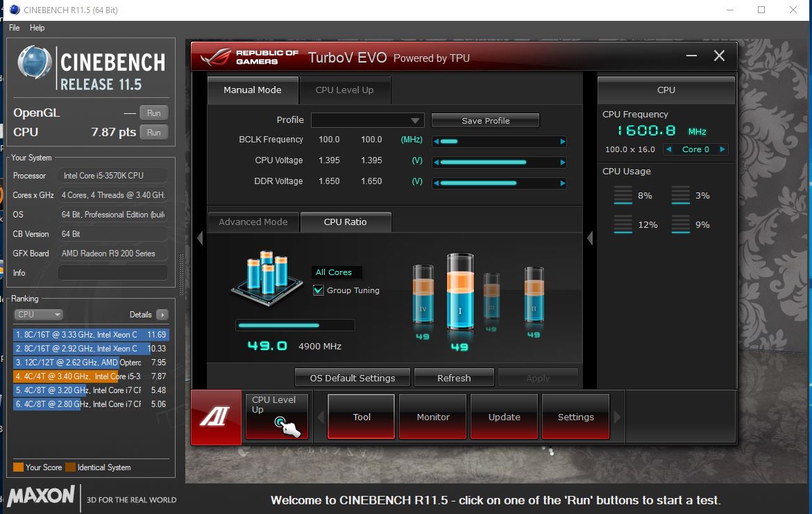
Task: Click the Identical System brown swatch
Action: coord(70,467)
